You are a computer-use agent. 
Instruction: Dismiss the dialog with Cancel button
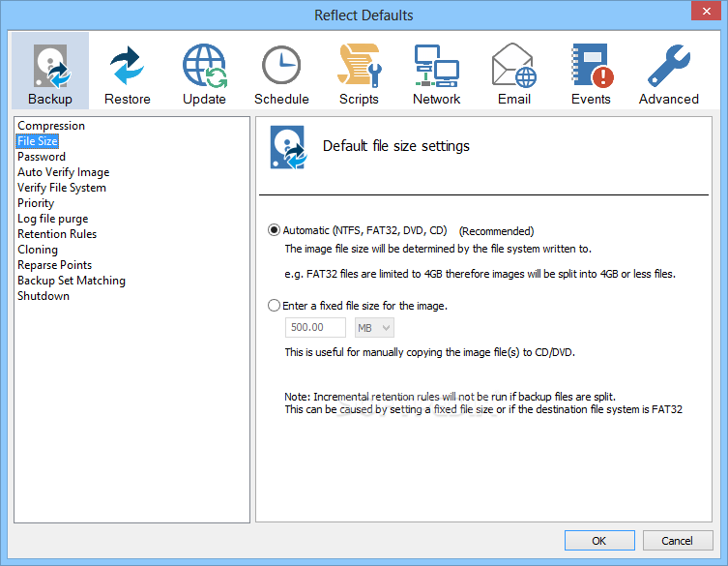[678, 541]
